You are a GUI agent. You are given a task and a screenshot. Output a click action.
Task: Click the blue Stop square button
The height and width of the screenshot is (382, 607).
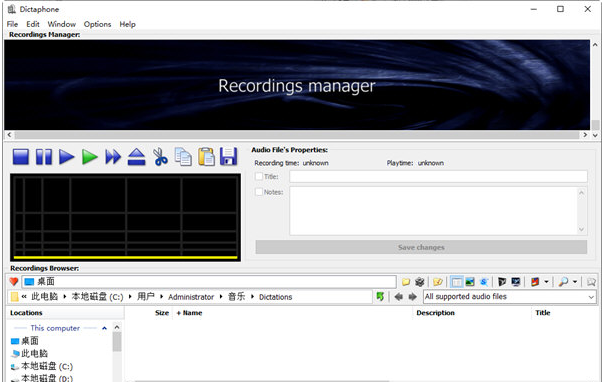[21, 157]
